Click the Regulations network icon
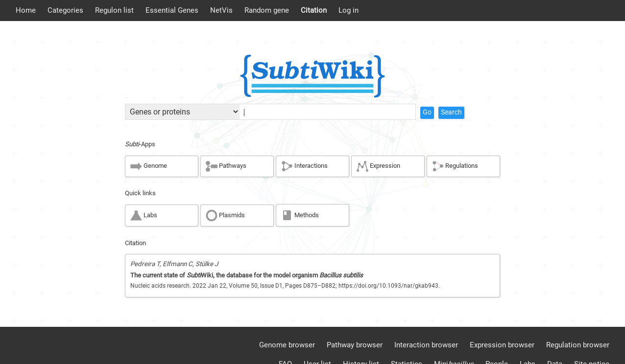Screen dimensions: 625x364 tap(438, 166)
